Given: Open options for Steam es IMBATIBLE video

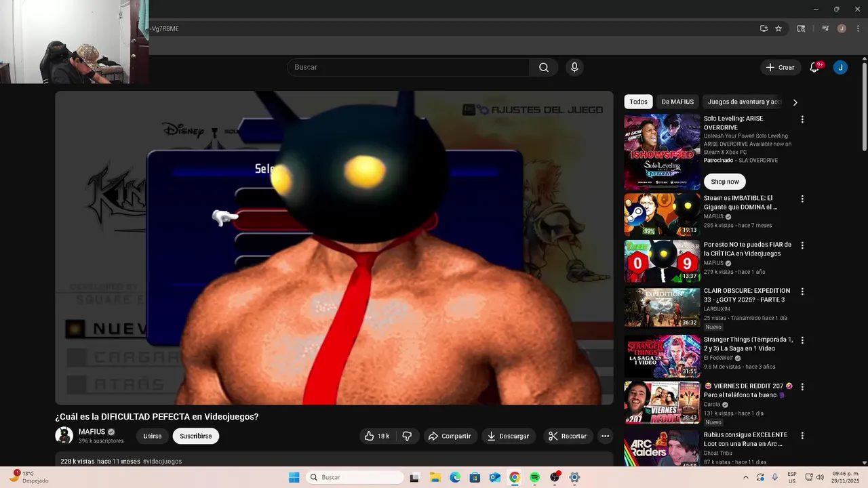Looking at the screenshot, I should 802,199.
